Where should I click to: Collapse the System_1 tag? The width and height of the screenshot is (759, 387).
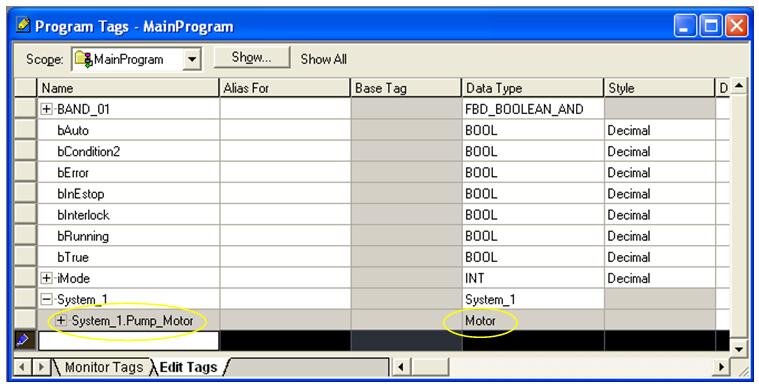[46, 300]
